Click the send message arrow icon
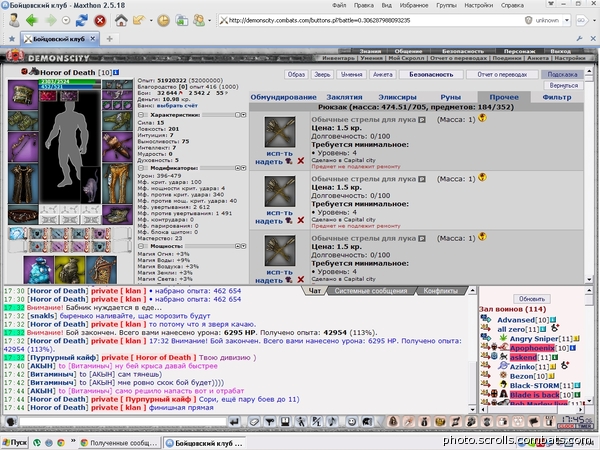600x450 pixels. tap(234, 422)
